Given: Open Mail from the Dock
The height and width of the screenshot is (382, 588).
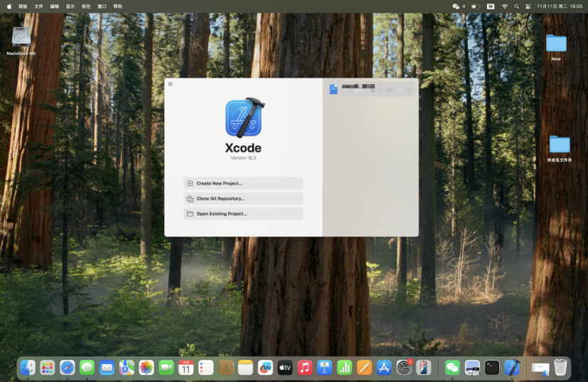Looking at the screenshot, I should click(x=107, y=368).
